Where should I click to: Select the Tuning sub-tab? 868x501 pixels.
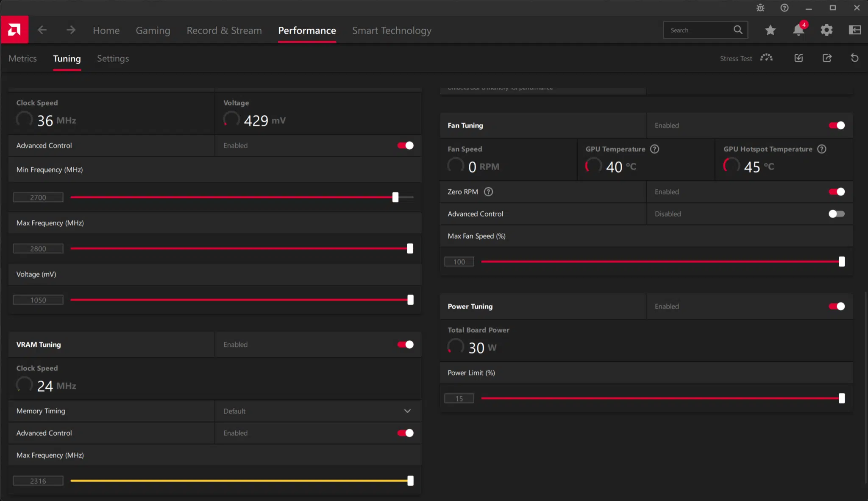coord(67,58)
